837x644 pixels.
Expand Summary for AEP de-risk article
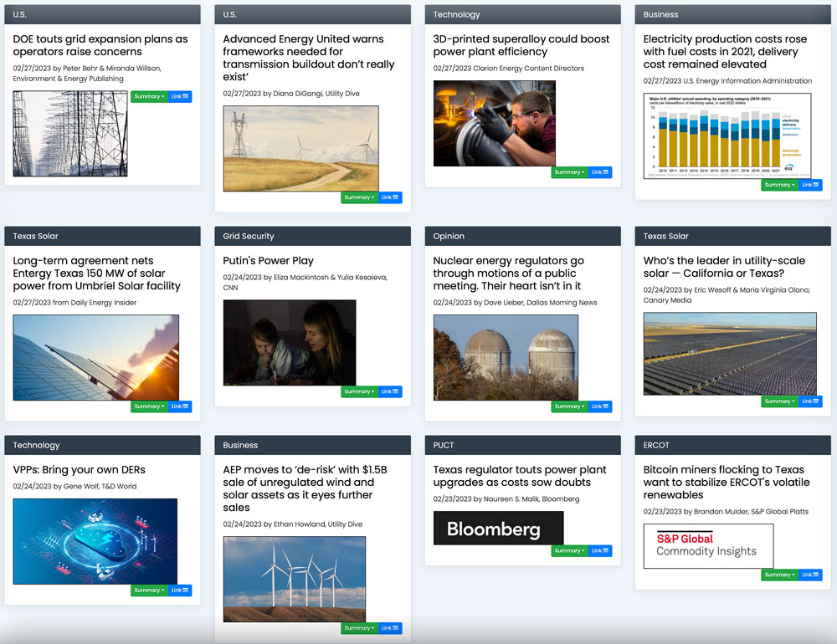click(360, 628)
